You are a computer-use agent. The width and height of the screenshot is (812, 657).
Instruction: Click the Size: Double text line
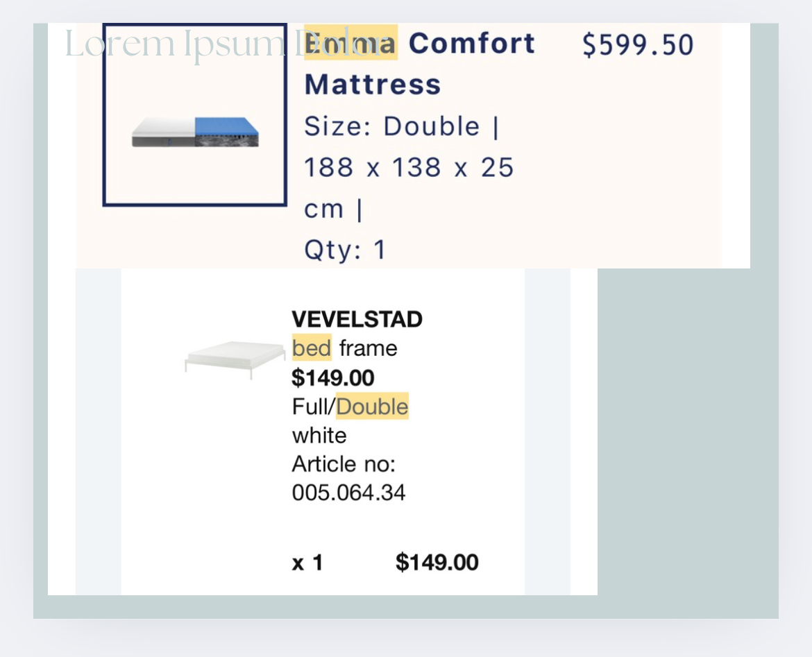click(x=401, y=126)
